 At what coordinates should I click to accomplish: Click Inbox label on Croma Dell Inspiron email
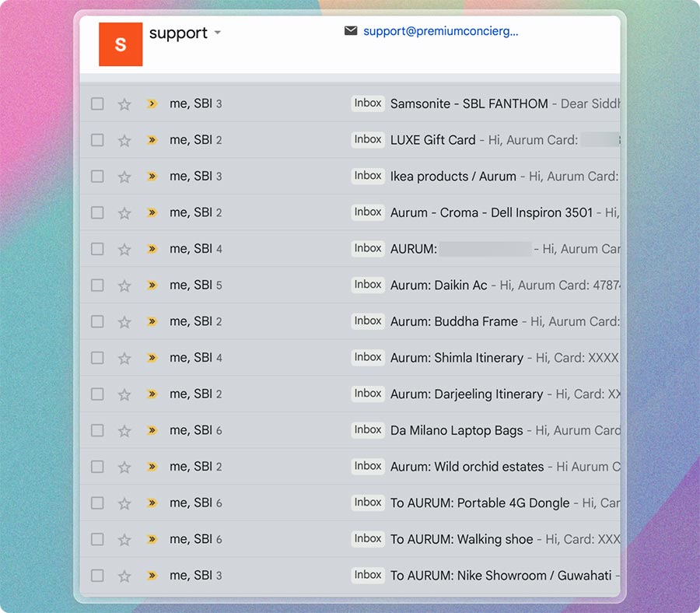pyautogui.click(x=368, y=212)
